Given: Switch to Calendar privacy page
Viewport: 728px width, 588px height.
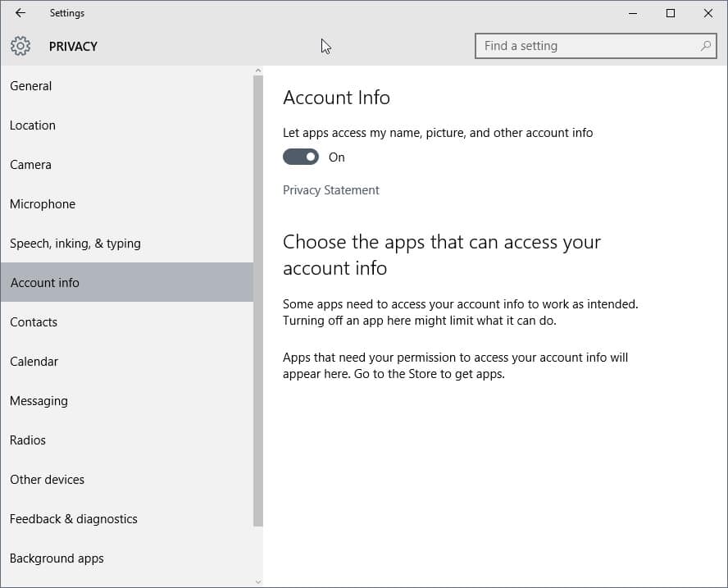Looking at the screenshot, I should [x=34, y=362].
